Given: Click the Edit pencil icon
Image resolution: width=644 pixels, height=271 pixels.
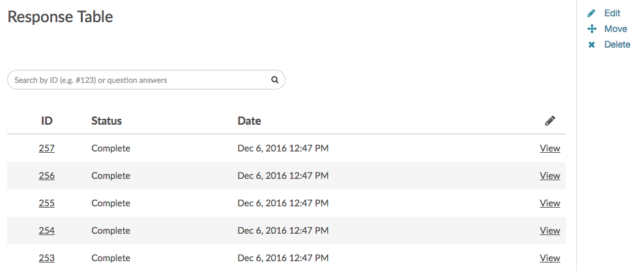Looking at the screenshot, I should [592, 13].
